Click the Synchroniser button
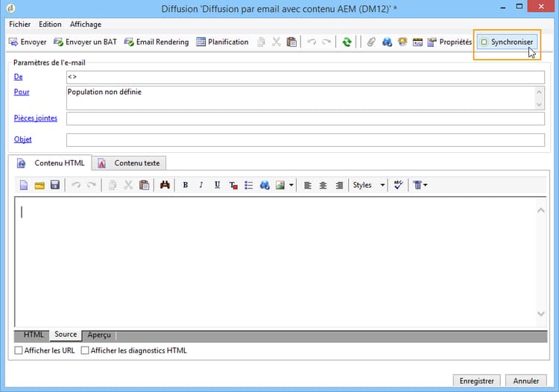The width and height of the screenshot is (559, 392). pos(507,42)
